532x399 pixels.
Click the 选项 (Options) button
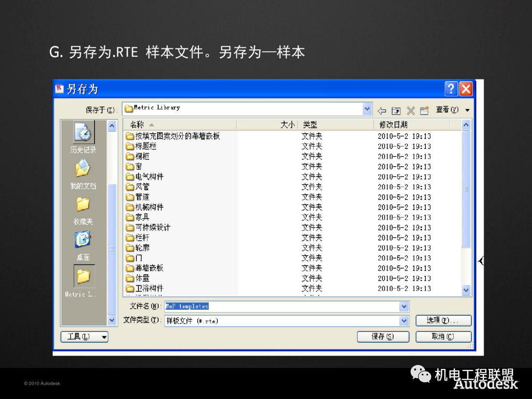443,320
